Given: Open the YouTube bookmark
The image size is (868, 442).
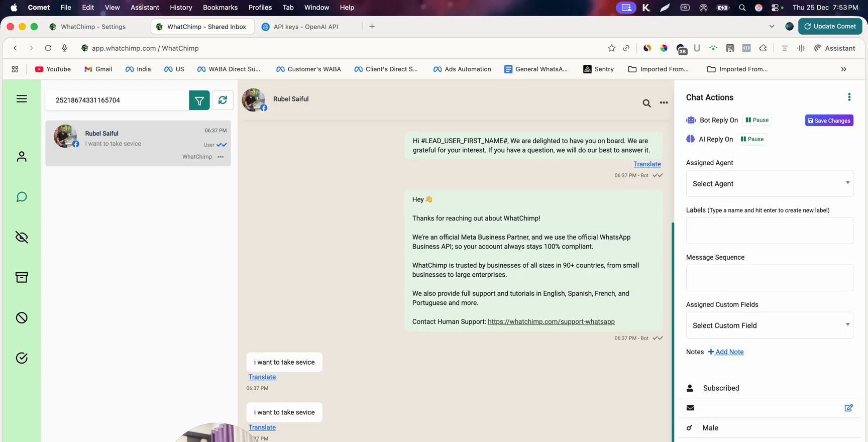Looking at the screenshot, I should (x=53, y=69).
